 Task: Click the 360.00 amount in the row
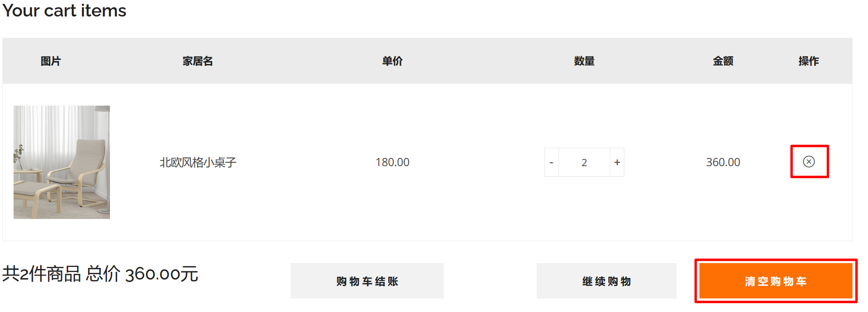point(723,162)
